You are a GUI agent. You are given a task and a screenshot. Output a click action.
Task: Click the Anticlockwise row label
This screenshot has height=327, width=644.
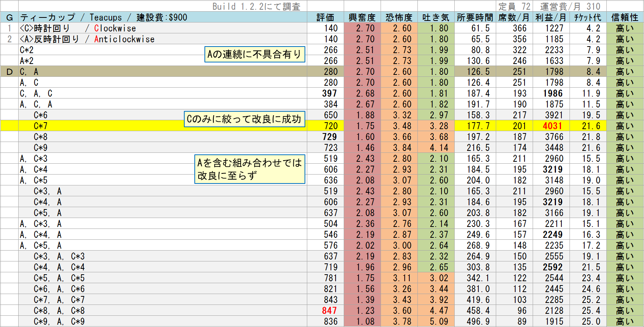pos(87,39)
